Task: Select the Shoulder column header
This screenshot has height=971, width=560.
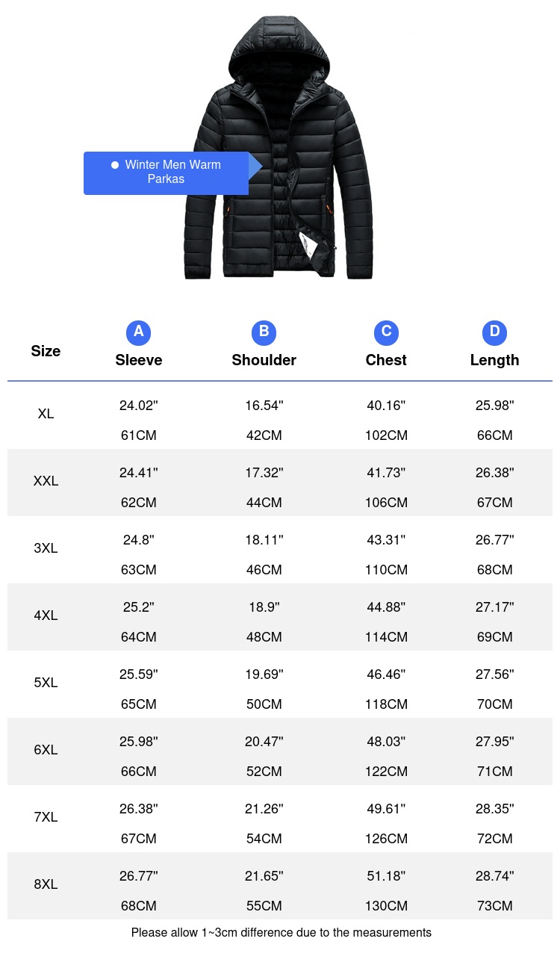Action: pos(264,360)
